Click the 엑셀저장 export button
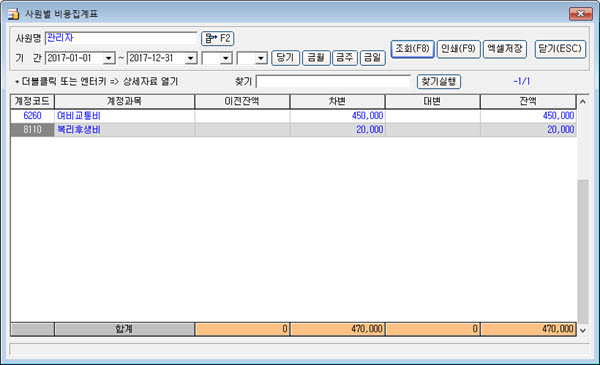 coord(505,49)
